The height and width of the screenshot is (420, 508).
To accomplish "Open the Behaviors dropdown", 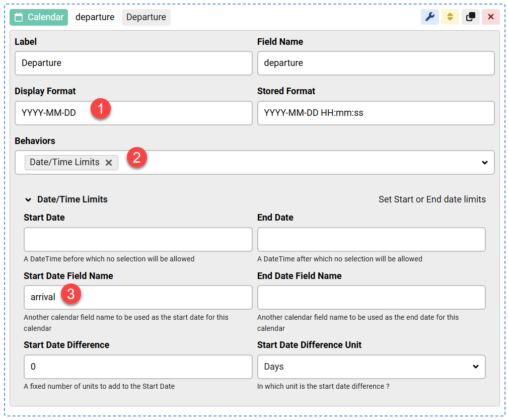I will pyautogui.click(x=484, y=162).
